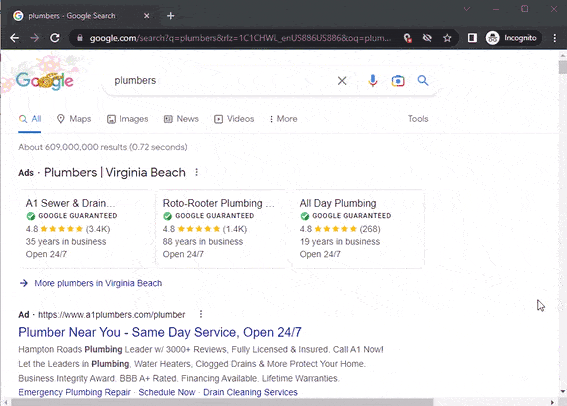Image resolution: width=567 pixels, height=406 pixels.
Task: Clear the search box with the X icon
Action: pyautogui.click(x=342, y=81)
